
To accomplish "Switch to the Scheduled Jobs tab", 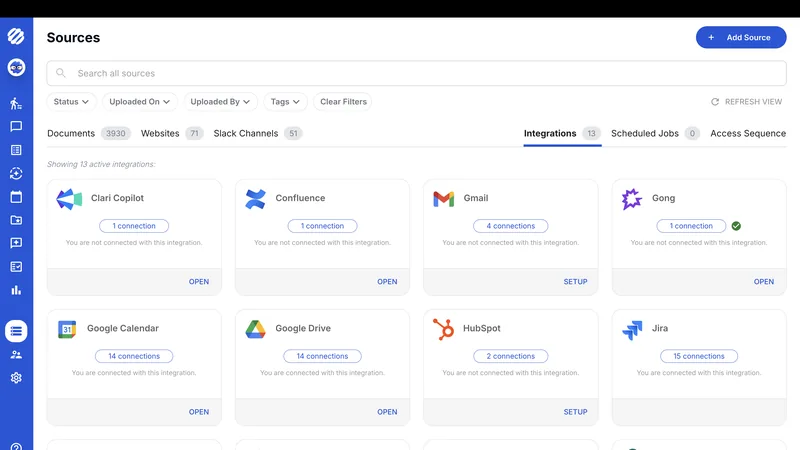I will (655, 133).
